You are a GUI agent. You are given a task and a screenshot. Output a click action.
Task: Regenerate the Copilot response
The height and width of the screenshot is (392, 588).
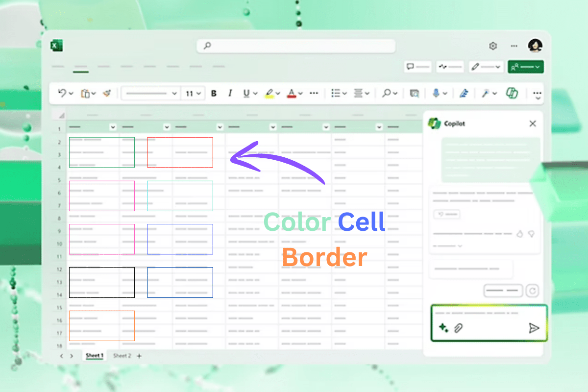pyautogui.click(x=532, y=291)
